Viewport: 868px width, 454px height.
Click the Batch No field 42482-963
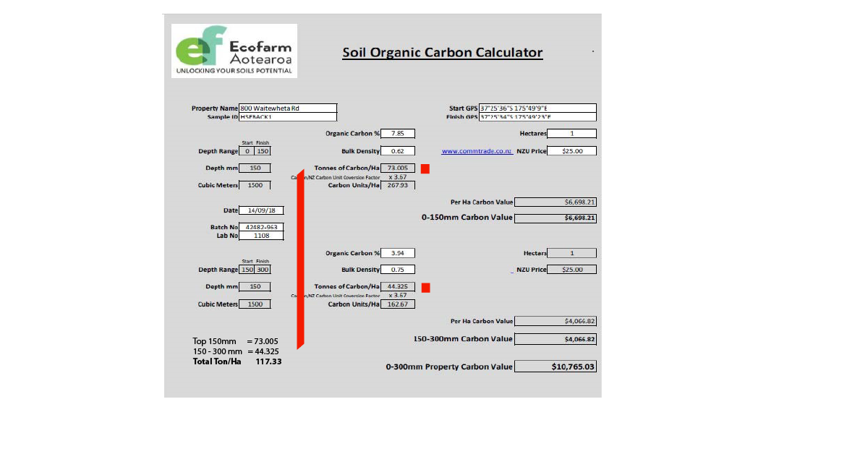(x=262, y=227)
